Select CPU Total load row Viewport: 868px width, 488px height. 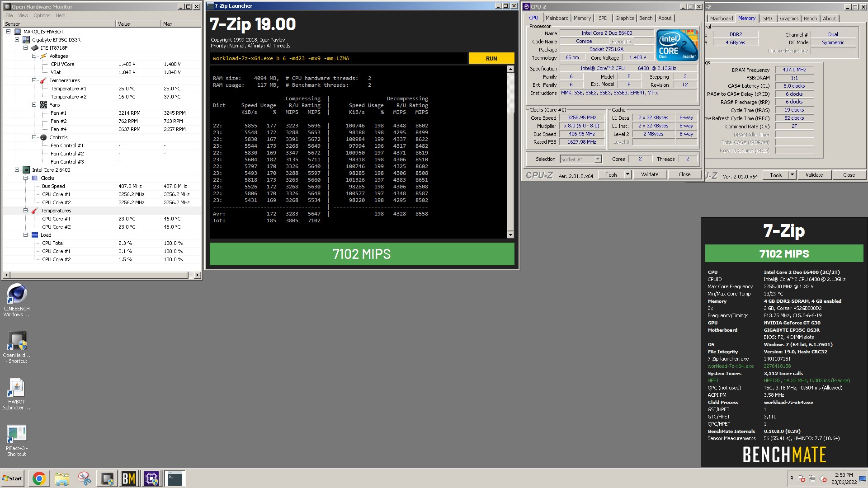click(102, 243)
